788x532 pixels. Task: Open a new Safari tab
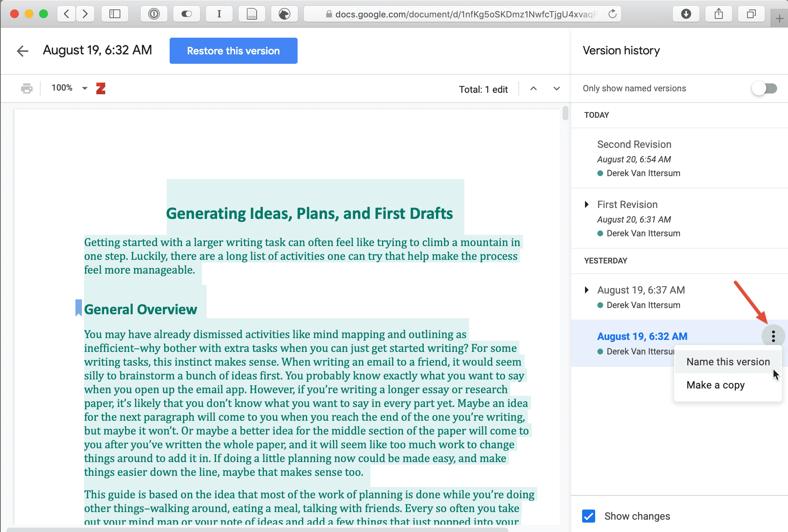click(x=779, y=18)
